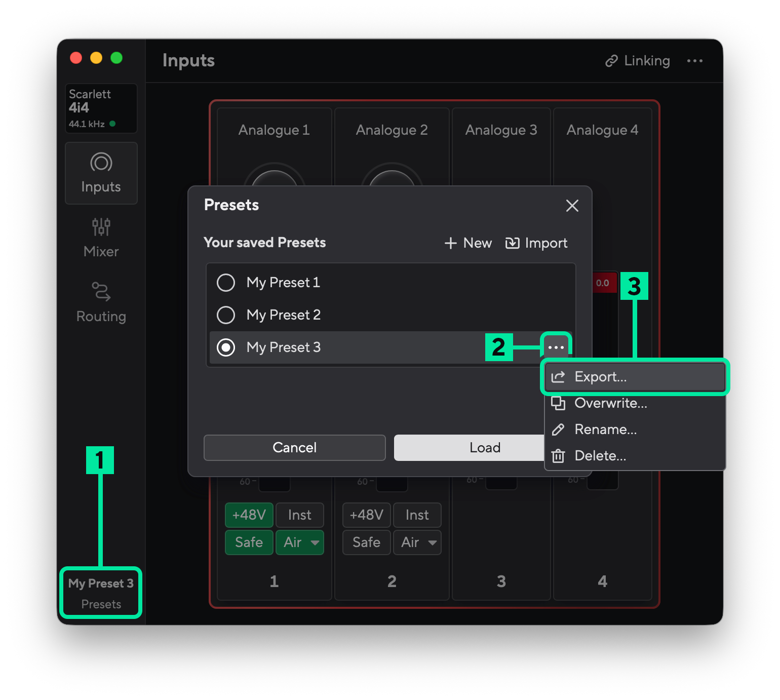The width and height of the screenshot is (780, 700).
Task: Select the My Preset 2 radio button
Action: tap(226, 315)
